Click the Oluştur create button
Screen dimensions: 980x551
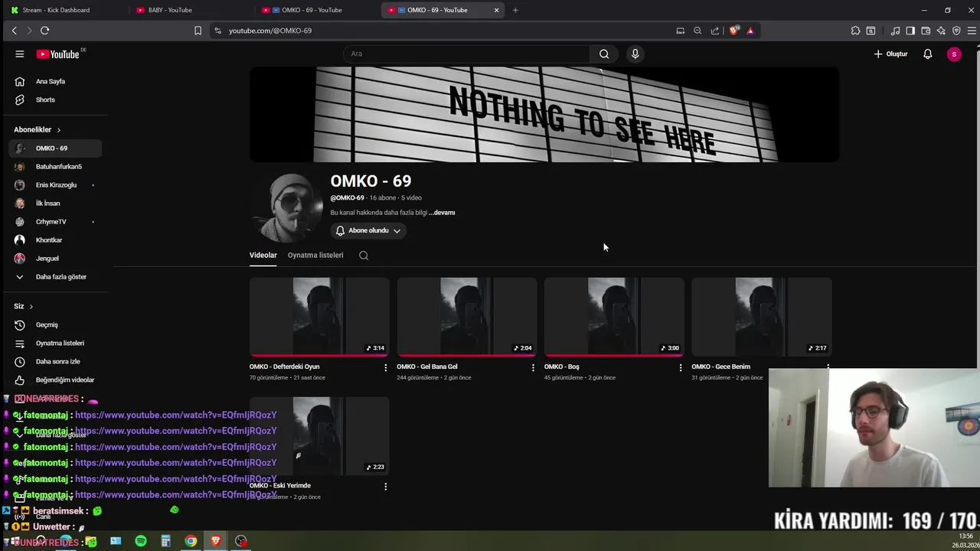(890, 54)
